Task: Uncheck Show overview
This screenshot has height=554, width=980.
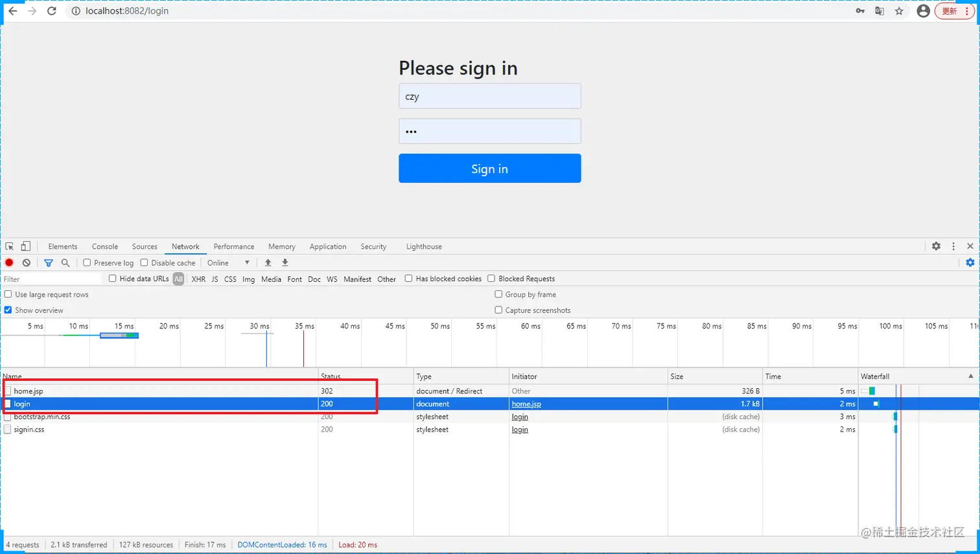Action: [x=8, y=310]
